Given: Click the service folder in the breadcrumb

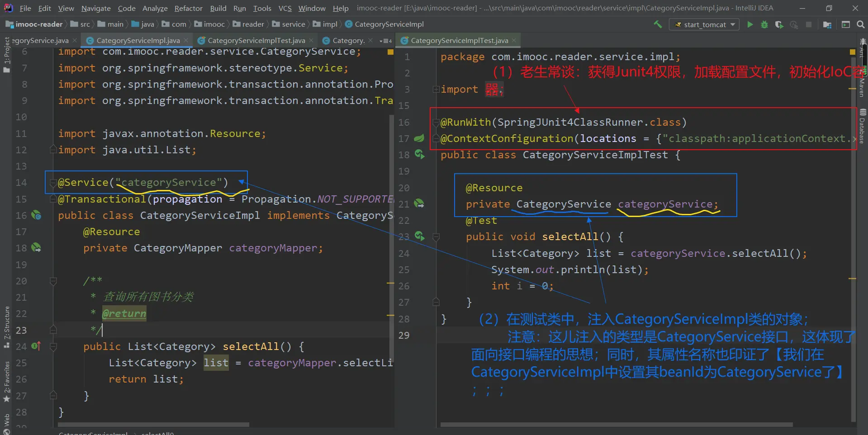Looking at the screenshot, I should (293, 24).
